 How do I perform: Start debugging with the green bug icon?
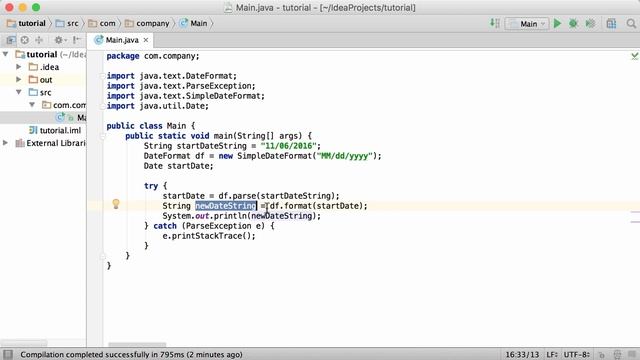(x=573, y=24)
